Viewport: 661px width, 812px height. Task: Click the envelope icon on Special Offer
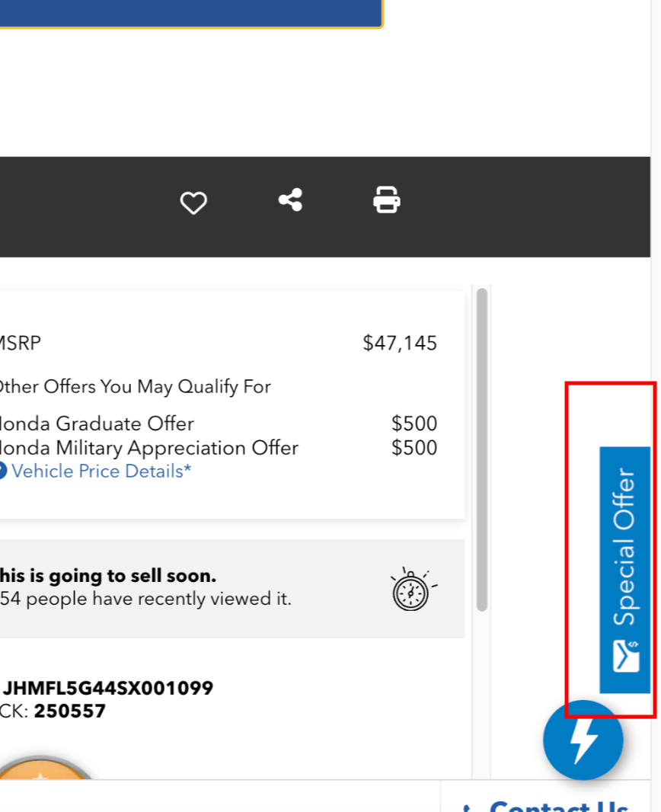[x=626, y=656]
